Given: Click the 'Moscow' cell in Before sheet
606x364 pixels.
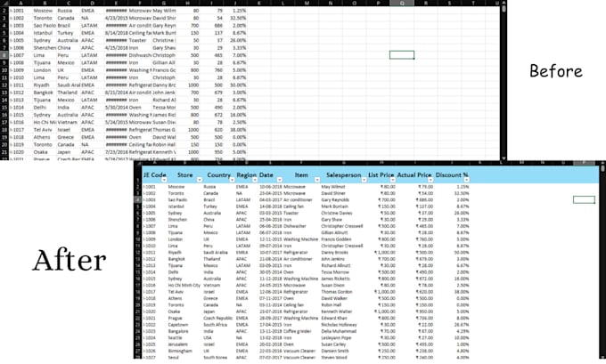Looking at the screenshot, I should pos(45,11).
